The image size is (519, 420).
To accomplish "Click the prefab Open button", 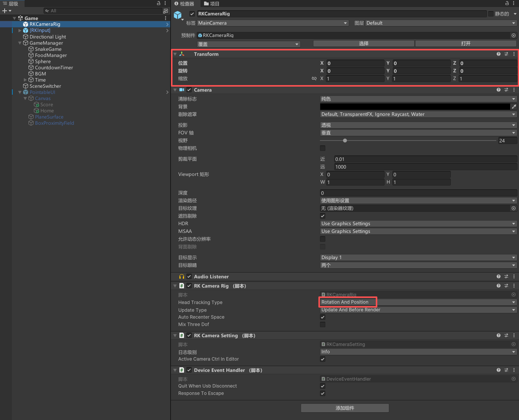I will click(x=466, y=44).
